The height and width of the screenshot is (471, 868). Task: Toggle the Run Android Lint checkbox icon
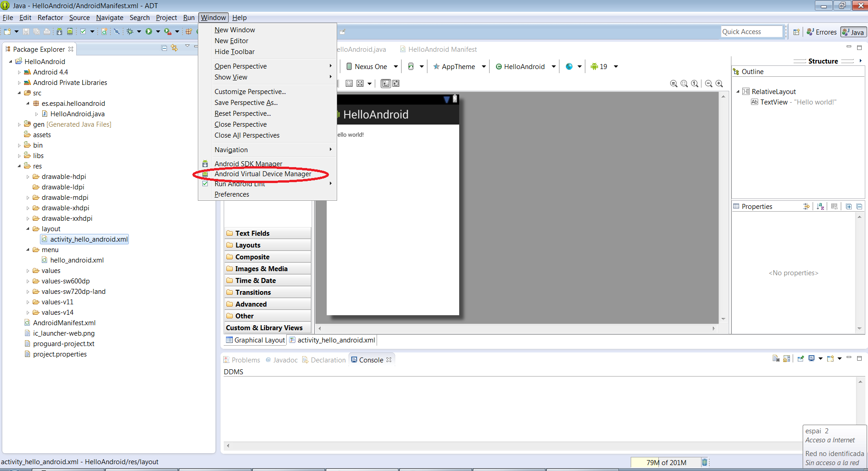tap(205, 184)
